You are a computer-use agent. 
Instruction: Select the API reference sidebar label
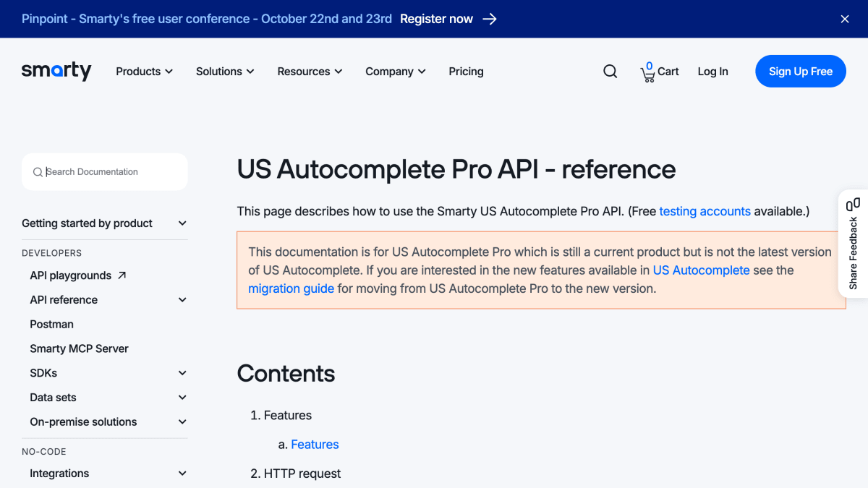point(64,300)
